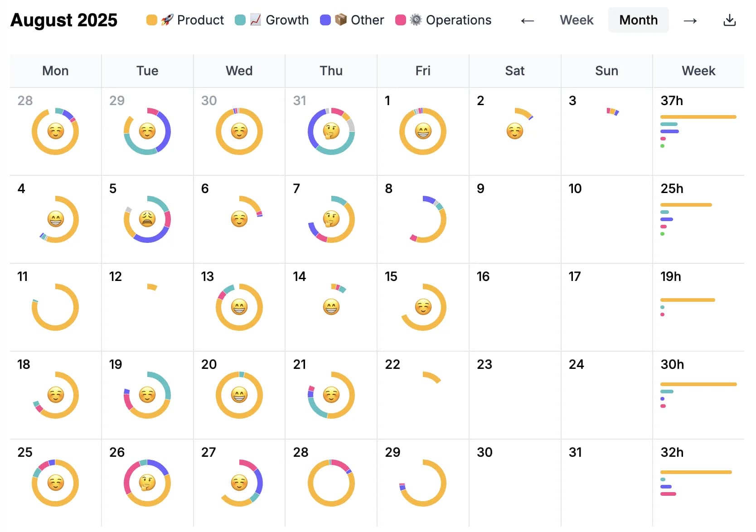Screen dimensions: 756x532
Task: Click the 37h weekly total summary
Action: (x=672, y=101)
